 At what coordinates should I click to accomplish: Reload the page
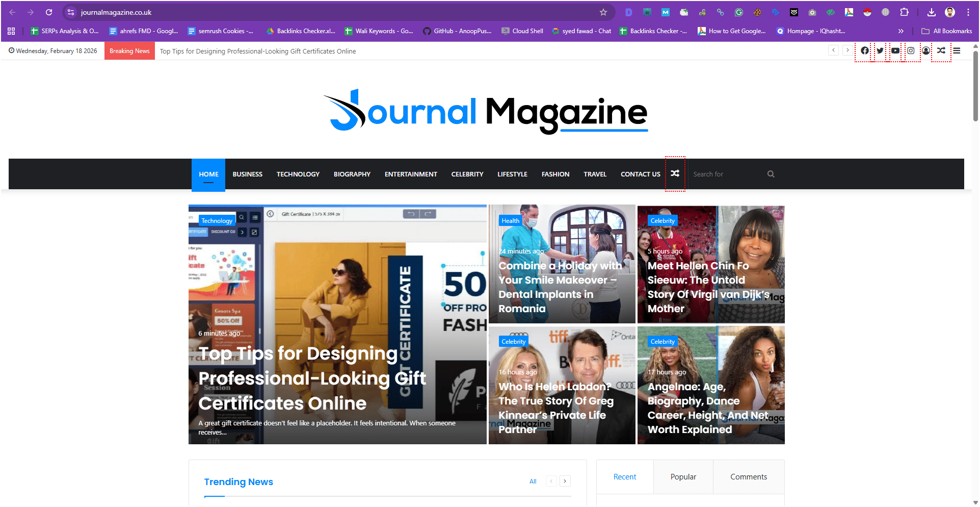point(49,12)
